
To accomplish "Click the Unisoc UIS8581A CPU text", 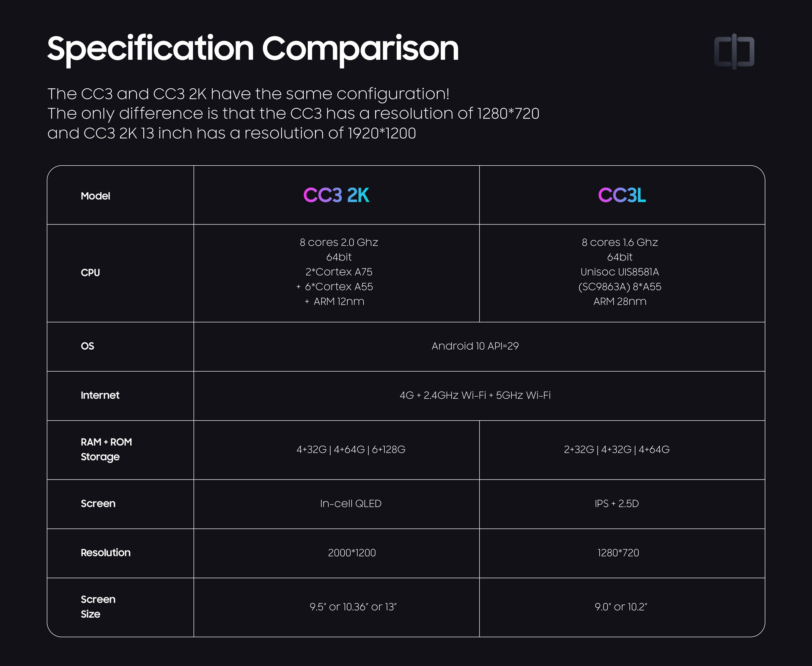I will (620, 272).
